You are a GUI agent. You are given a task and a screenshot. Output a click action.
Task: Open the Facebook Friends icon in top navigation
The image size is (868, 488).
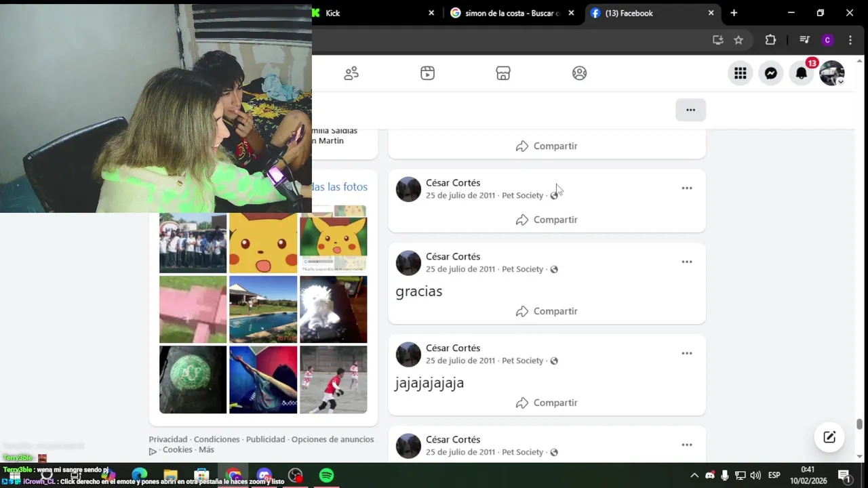pos(351,73)
